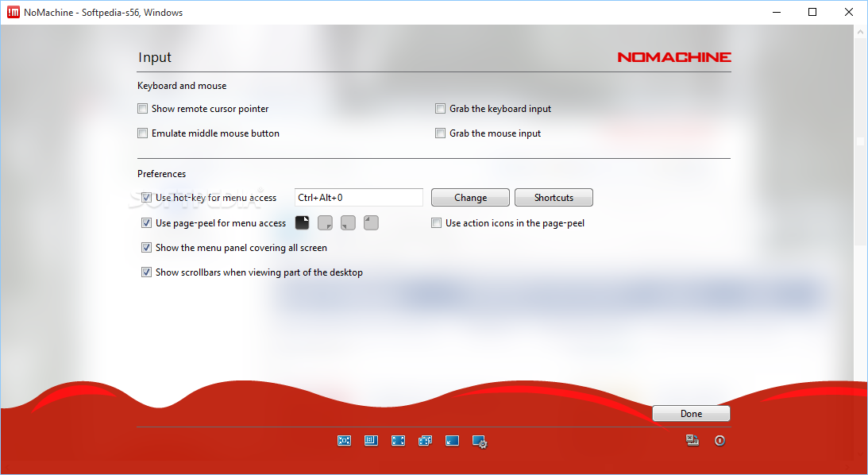Uncheck Show the menu panel covering all screen
The image size is (868, 475).
point(146,248)
